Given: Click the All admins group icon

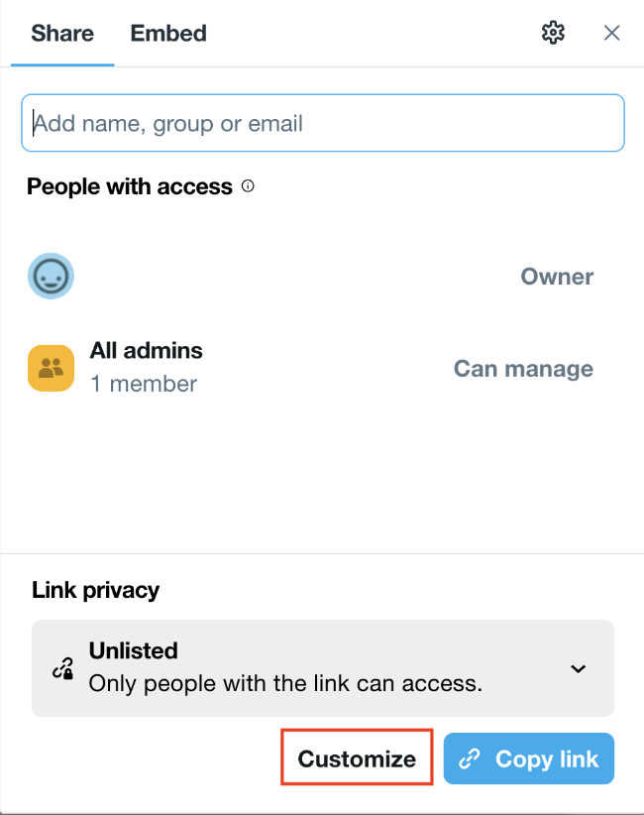Looking at the screenshot, I should pos(51,369).
